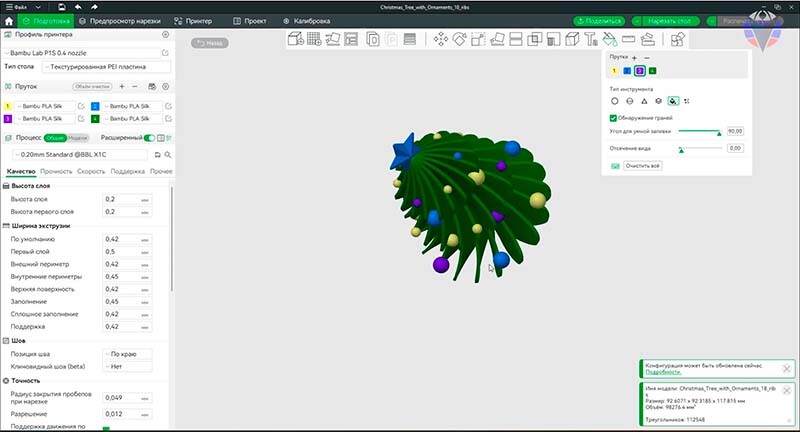Open the 0.20mm Standard @BBL X1C dropdown
Screen dimensions: 800x432
pos(80,155)
